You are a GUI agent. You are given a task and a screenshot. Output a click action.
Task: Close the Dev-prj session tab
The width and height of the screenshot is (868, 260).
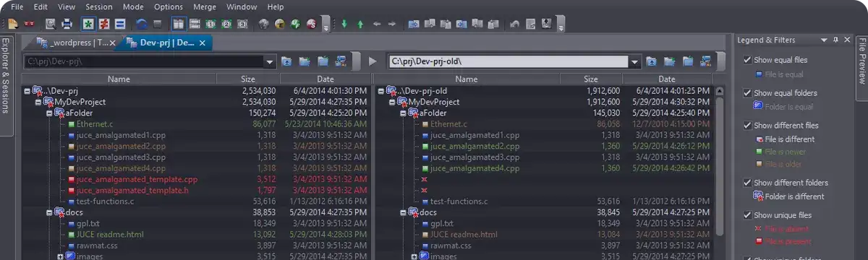pyautogui.click(x=202, y=43)
